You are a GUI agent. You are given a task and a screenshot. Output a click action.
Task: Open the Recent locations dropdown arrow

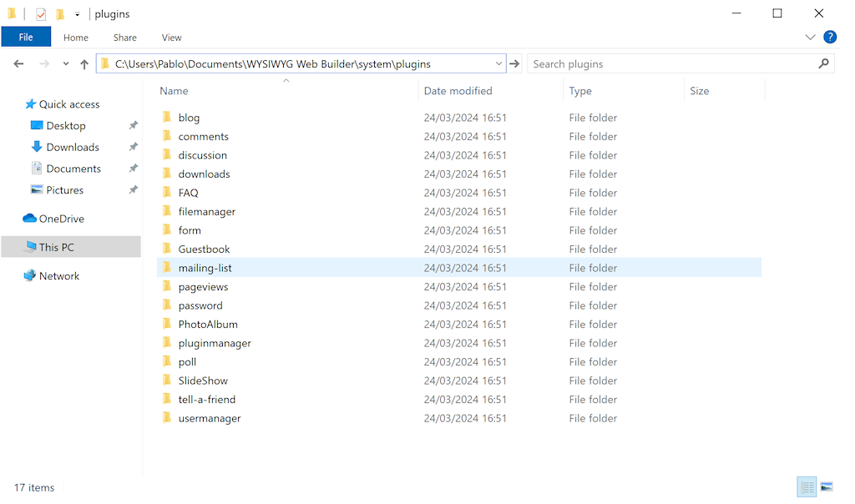66,63
